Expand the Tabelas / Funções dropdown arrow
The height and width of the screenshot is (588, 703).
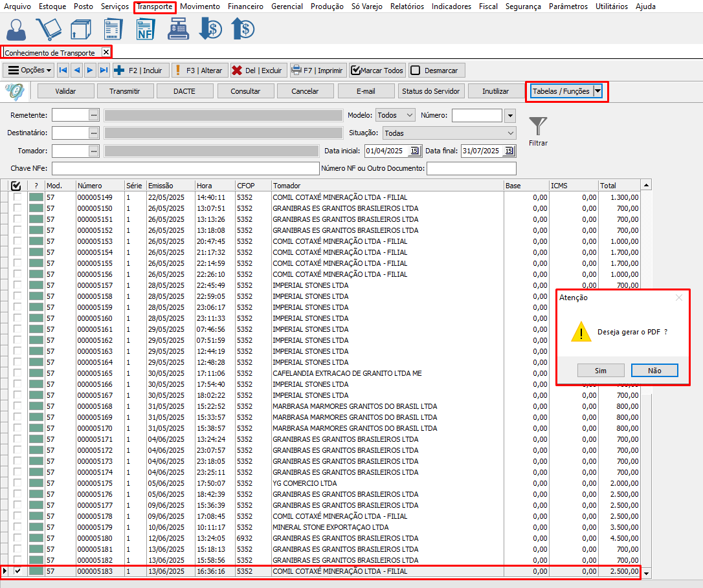(x=598, y=91)
